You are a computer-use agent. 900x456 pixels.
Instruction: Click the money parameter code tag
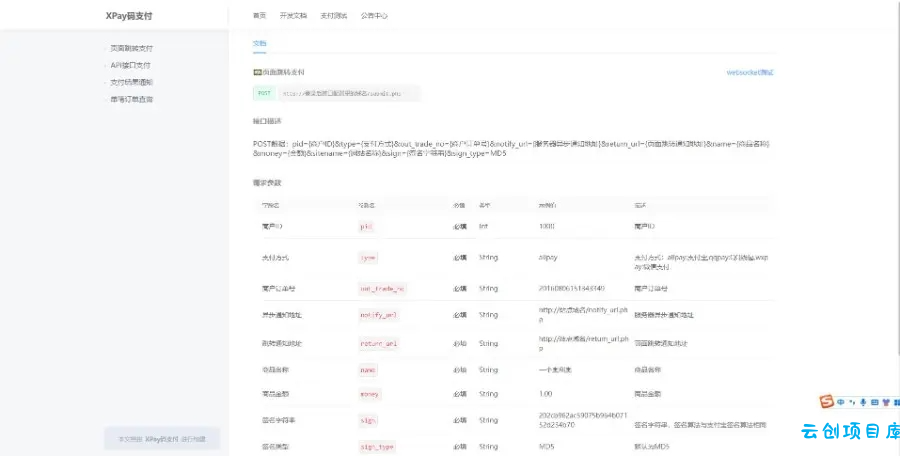pyautogui.click(x=370, y=395)
